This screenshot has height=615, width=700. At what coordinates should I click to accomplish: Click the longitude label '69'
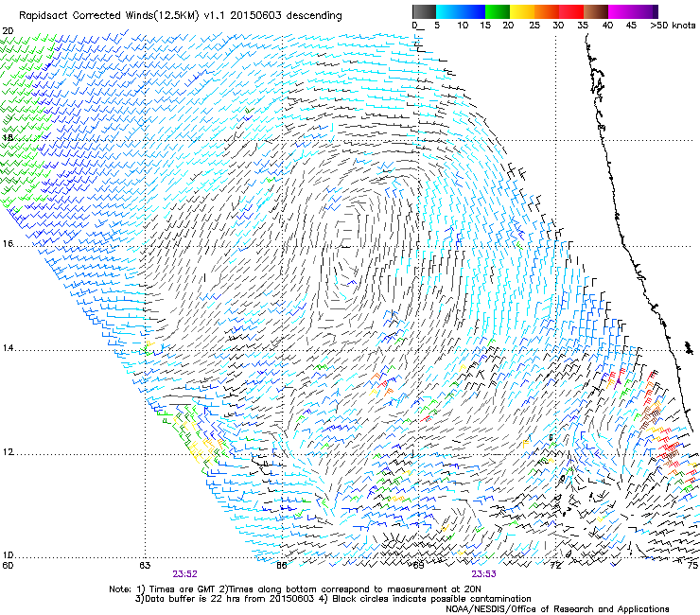tap(418, 566)
